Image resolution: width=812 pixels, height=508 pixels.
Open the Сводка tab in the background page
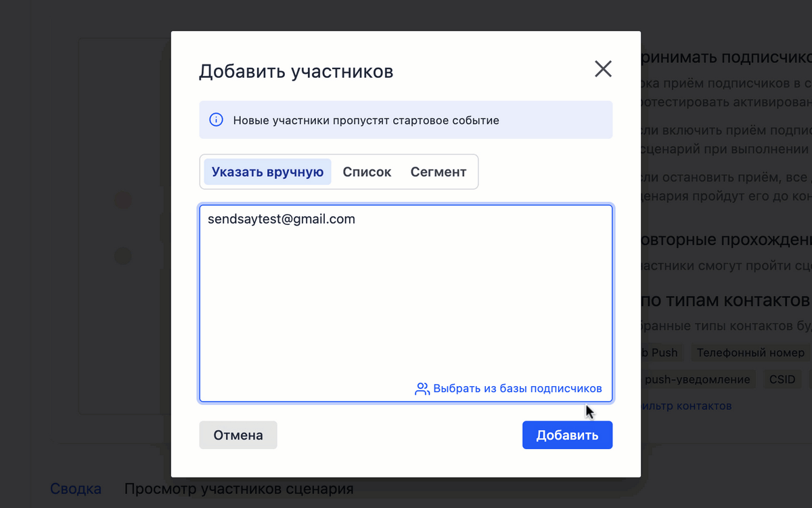(x=76, y=489)
